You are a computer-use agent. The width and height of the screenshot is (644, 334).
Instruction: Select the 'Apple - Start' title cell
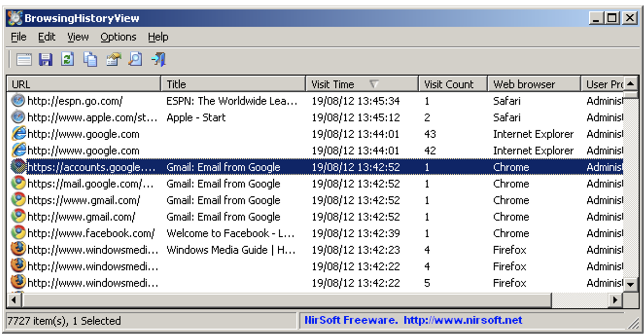pos(196,117)
